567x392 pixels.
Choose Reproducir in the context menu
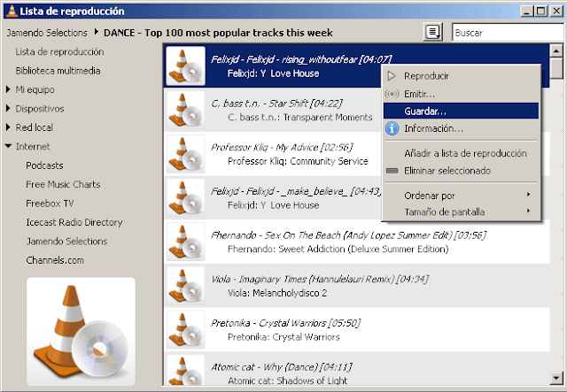pyautogui.click(x=462, y=76)
